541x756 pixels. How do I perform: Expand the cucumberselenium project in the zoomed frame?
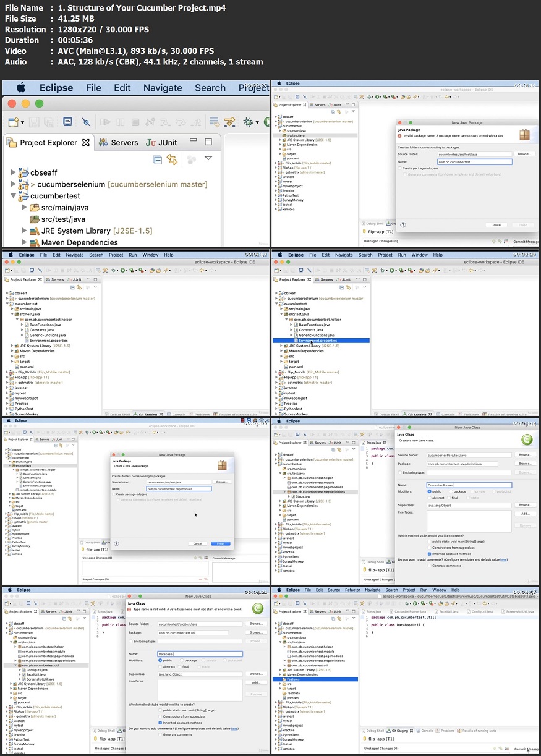(x=14, y=184)
